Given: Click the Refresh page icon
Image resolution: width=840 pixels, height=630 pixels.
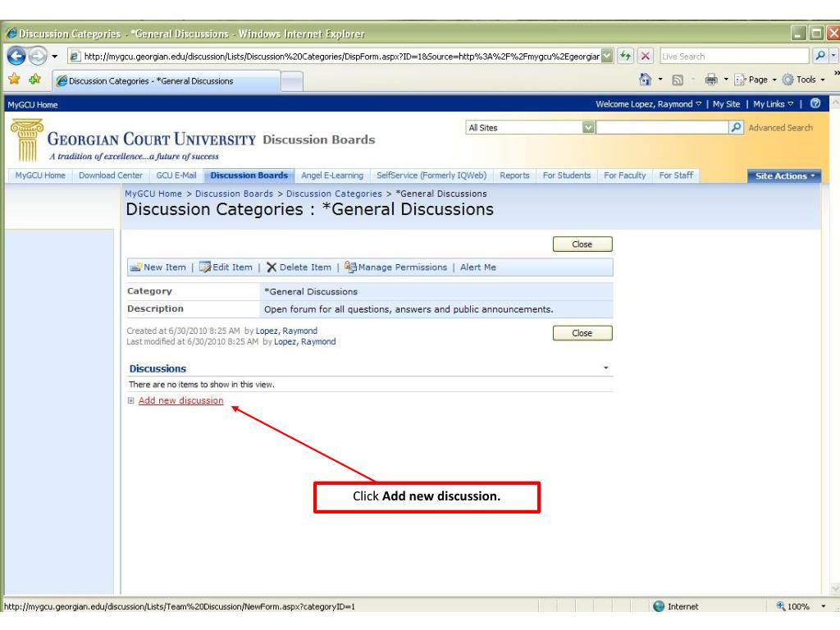Looking at the screenshot, I should coord(626,56).
